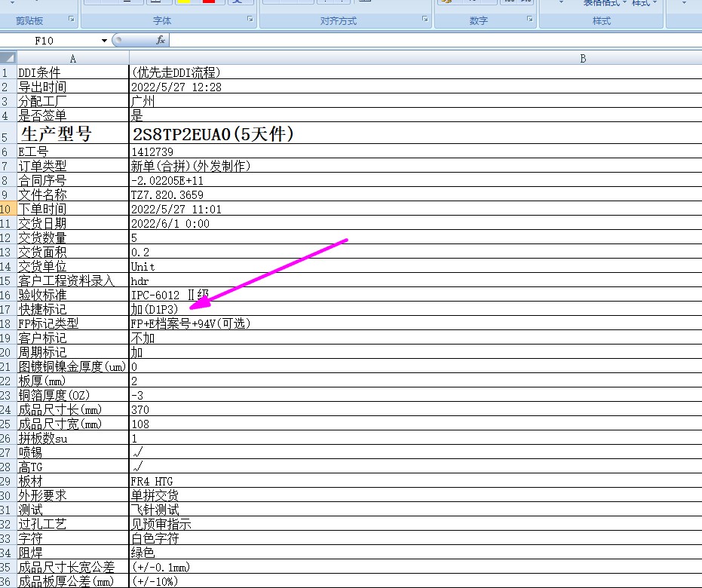Viewport: 702px width, 588px height.
Task: Open the 剪贴板 group dialog launcher
Action: click(71, 20)
